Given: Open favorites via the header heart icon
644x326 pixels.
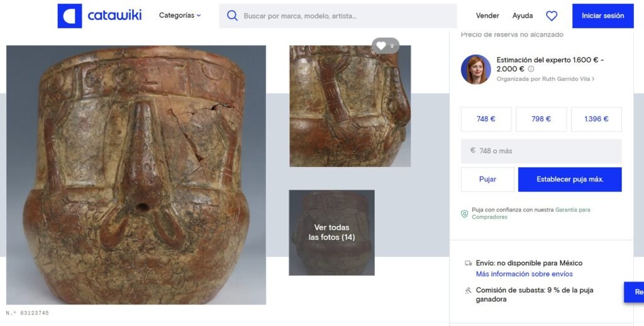Looking at the screenshot, I should tap(551, 16).
